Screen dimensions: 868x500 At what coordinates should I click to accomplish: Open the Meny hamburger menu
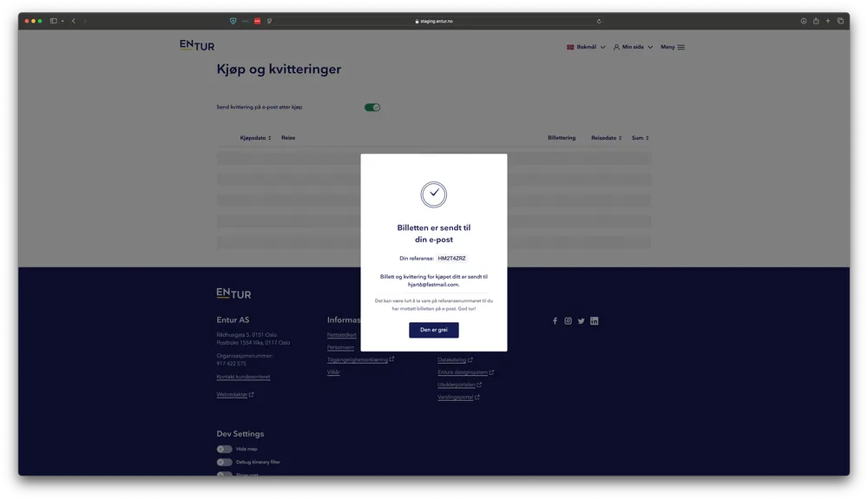coord(673,47)
